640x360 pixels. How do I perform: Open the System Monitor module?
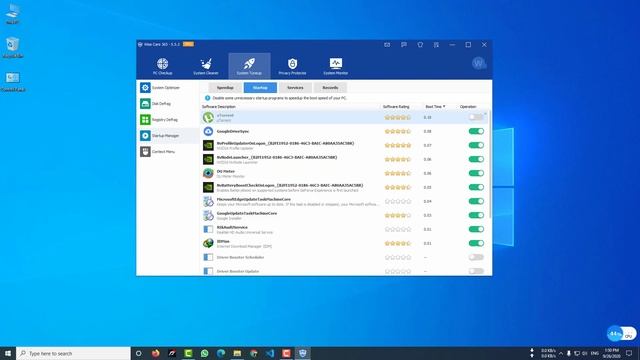click(x=336, y=66)
